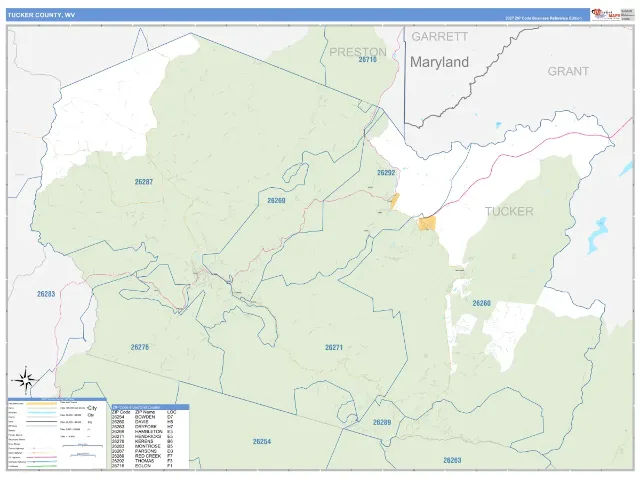Viewport: 640px width, 480px height.
Task: Click the MarketMaps logo in the header
Action: [606, 15]
